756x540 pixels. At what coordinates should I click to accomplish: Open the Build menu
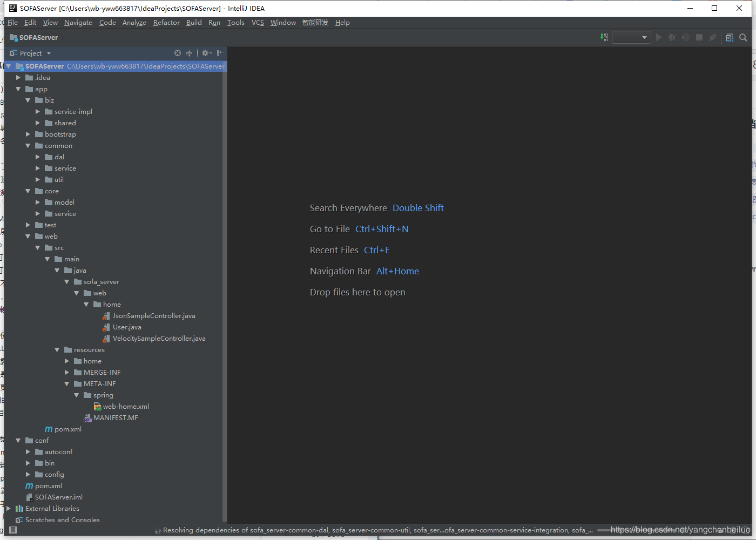[194, 23]
